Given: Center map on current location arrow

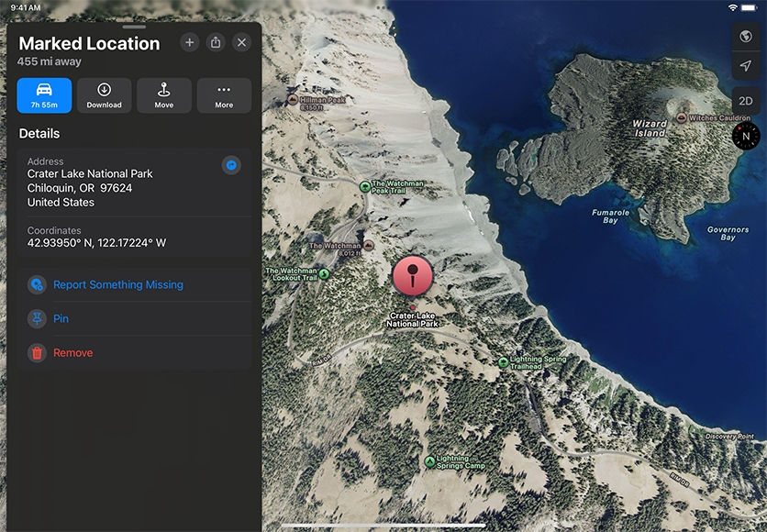Looking at the screenshot, I should [746, 65].
